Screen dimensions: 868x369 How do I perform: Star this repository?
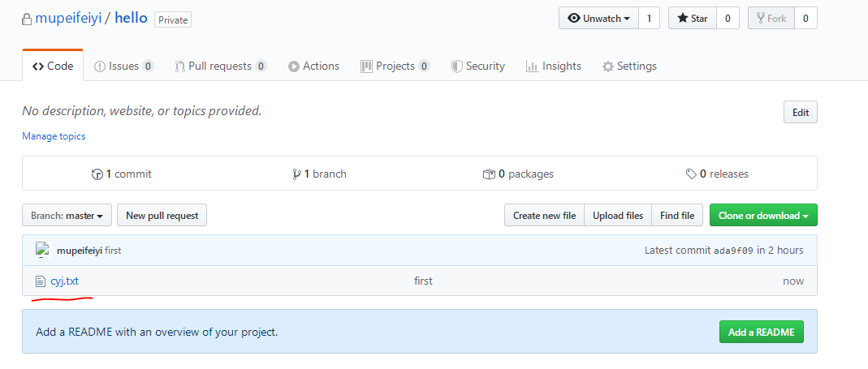[x=693, y=19]
